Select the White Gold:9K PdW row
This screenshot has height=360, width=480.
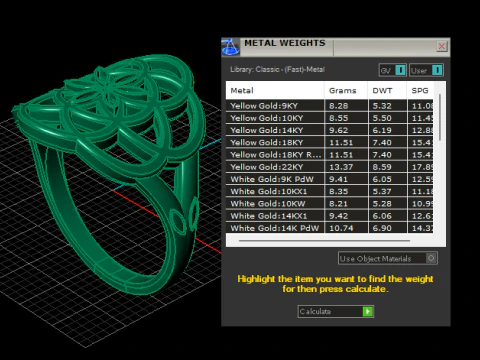pyautogui.click(x=330, y=179)
